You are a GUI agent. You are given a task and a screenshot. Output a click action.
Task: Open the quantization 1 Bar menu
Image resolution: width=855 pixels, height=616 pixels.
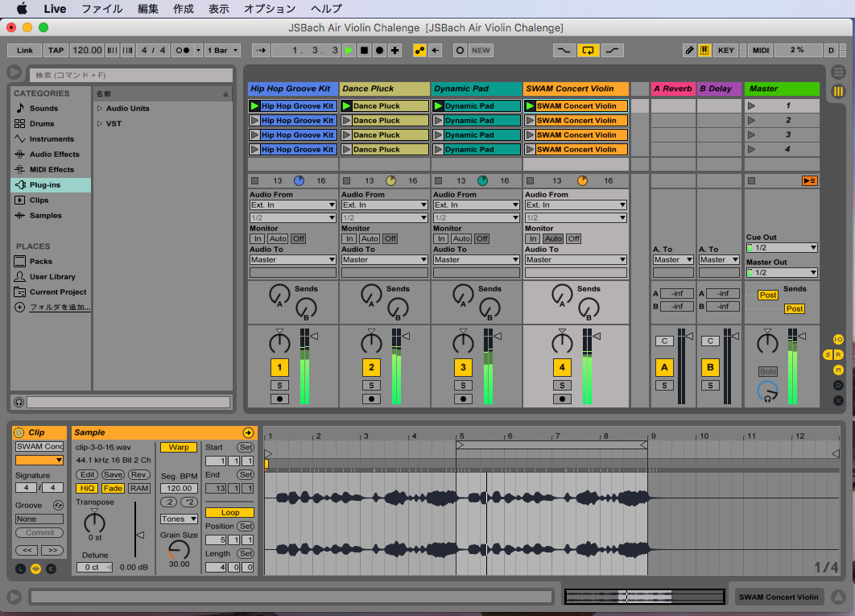222,50
